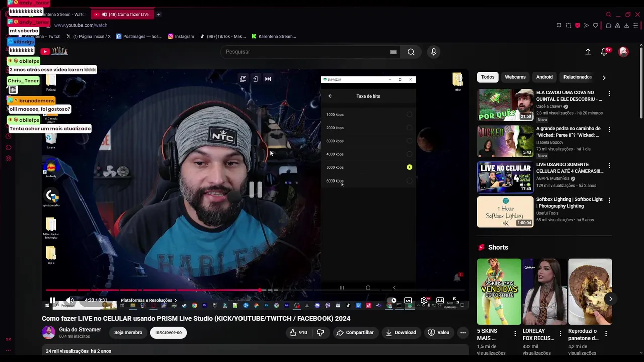Click the search magnifier button
Viewport: 644px width, 362px height.
point(411,52)
